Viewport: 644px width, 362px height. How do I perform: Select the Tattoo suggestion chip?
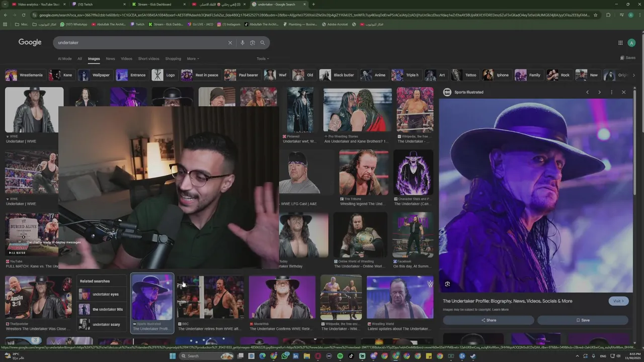[464, 75]
